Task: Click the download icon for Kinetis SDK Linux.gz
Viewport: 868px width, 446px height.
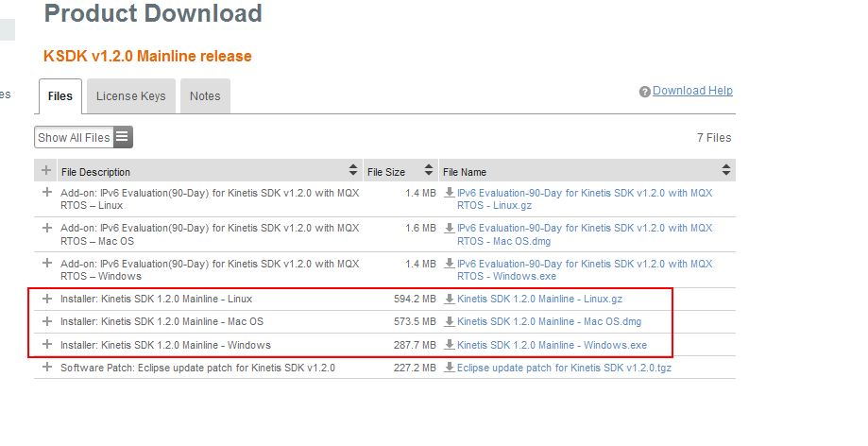Action: point(450,299)
